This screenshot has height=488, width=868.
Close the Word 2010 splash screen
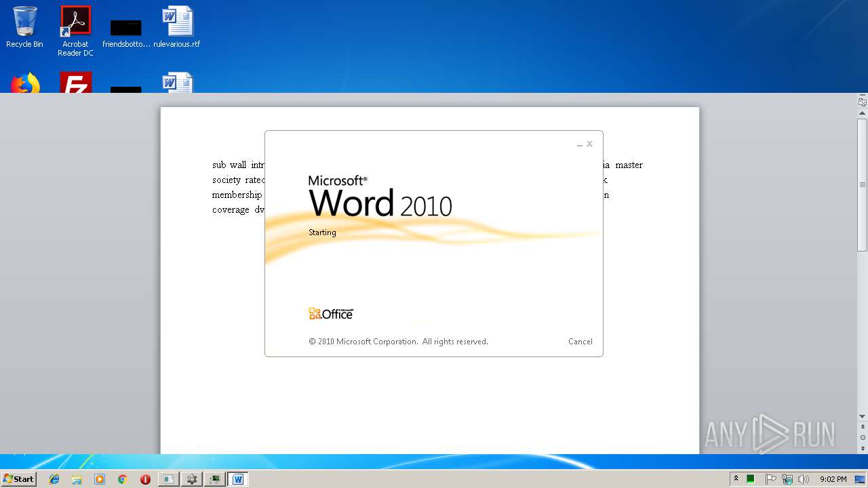point(590,144)
